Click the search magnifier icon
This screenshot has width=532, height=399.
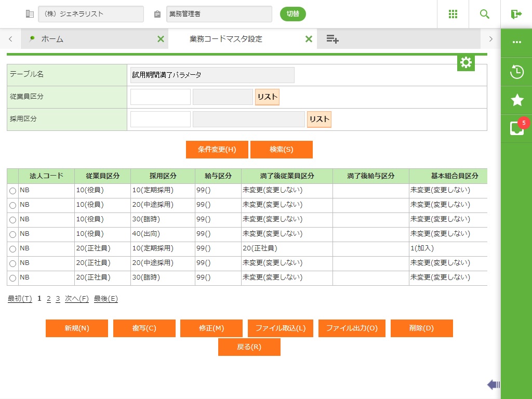click(485, 14)
